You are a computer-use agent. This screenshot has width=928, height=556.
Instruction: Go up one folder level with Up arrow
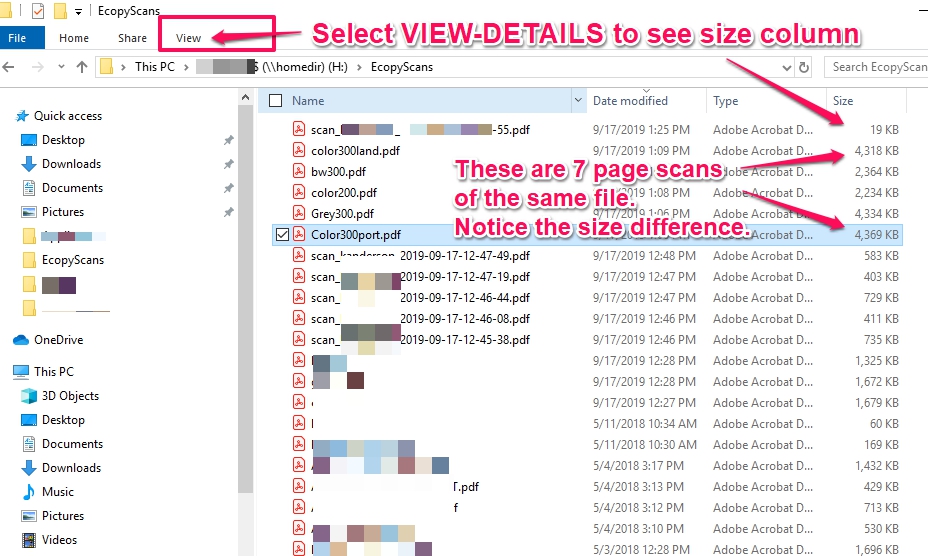[x=82, y=67]
